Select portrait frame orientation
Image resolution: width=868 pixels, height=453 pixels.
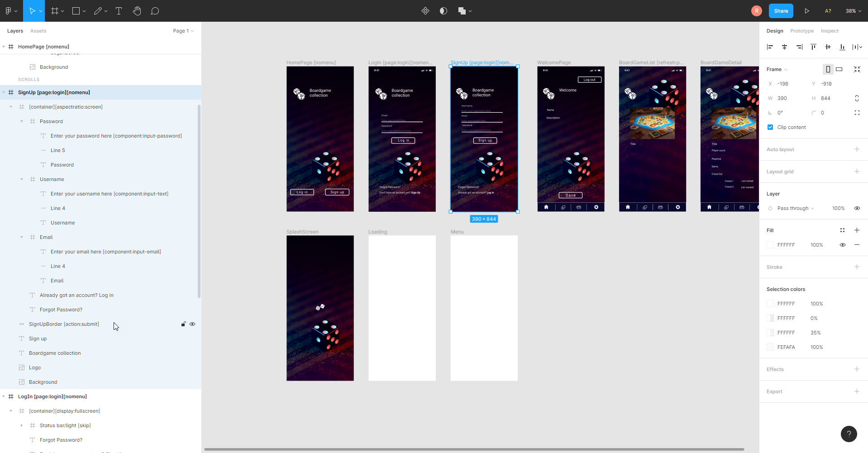click(828, 69)
